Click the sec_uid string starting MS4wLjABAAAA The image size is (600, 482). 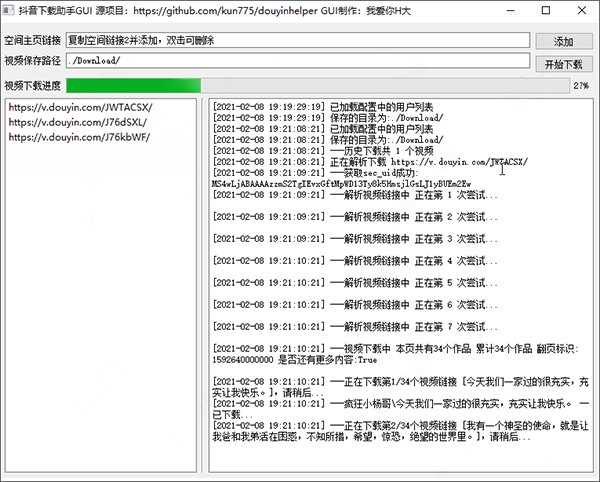(x=341, y=184)
